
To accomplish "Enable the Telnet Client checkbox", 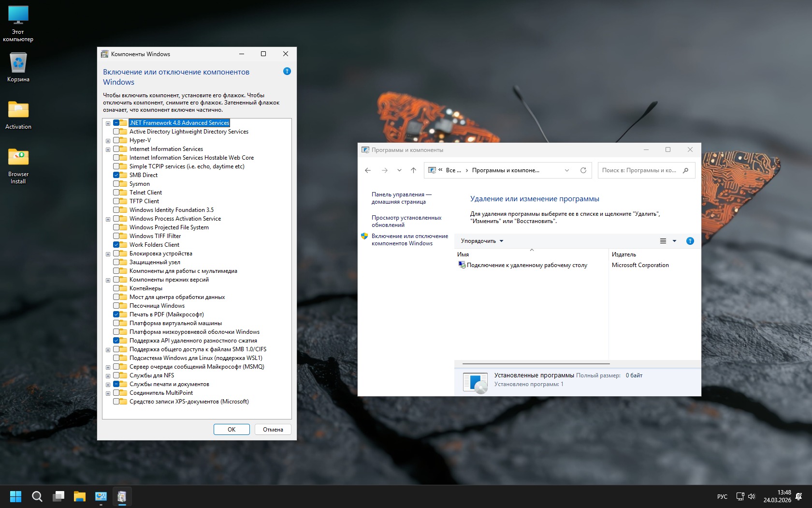I will (x=116, y=193).
